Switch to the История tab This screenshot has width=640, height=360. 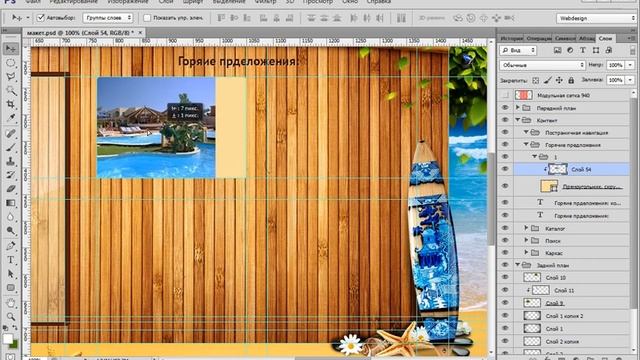coord(511,38)
